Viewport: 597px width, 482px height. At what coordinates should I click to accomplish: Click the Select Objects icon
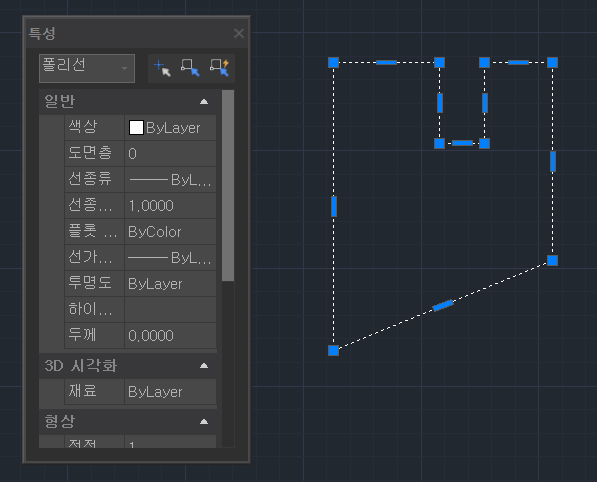click(x=190, y=68)
